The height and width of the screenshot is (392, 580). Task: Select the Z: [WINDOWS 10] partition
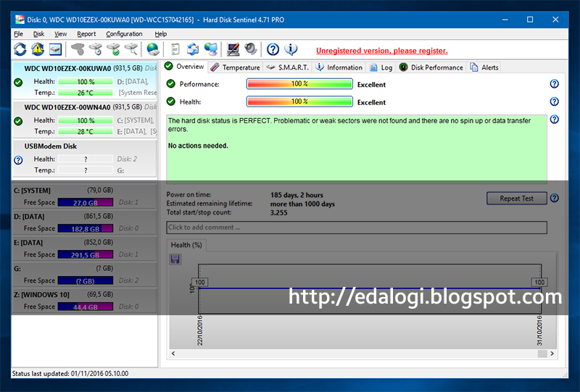point(85,301)
